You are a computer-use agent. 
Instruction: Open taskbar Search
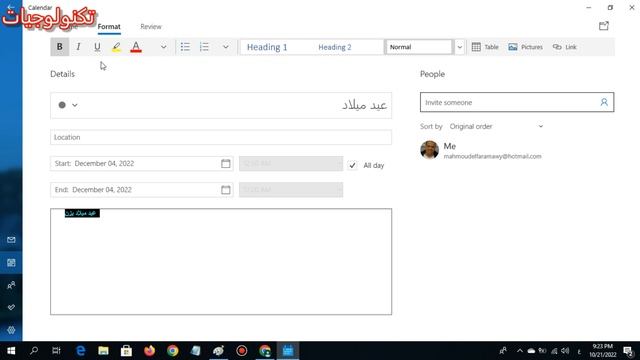point(34,351)
